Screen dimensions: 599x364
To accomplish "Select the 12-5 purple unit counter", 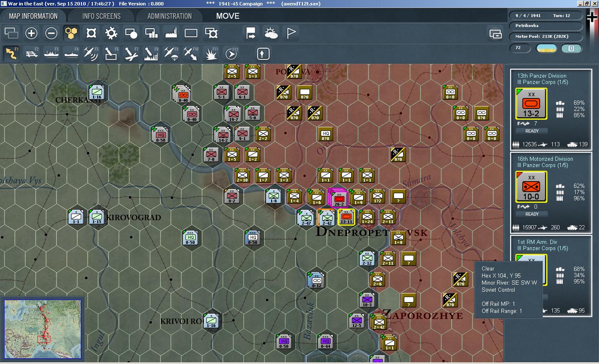I will tap(356, 321).
